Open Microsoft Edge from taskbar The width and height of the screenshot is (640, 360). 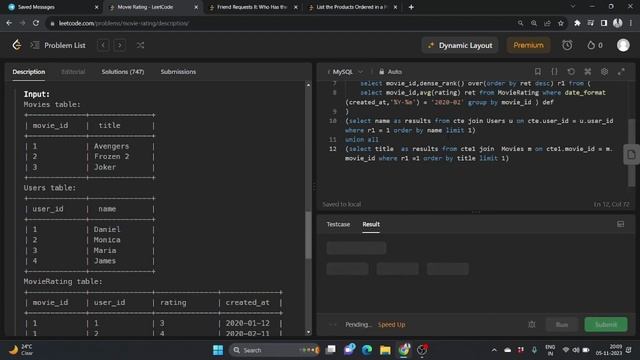pyautogui.click(x=367, y=350)
